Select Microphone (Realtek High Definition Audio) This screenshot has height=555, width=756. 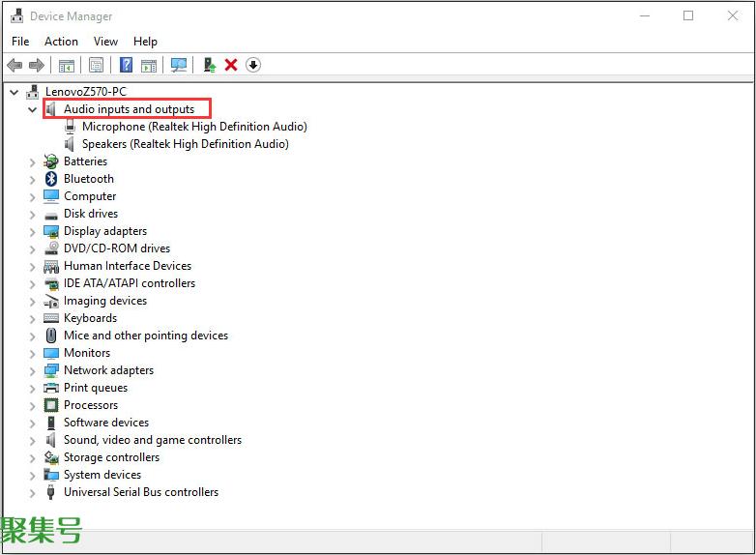(194, 127)
